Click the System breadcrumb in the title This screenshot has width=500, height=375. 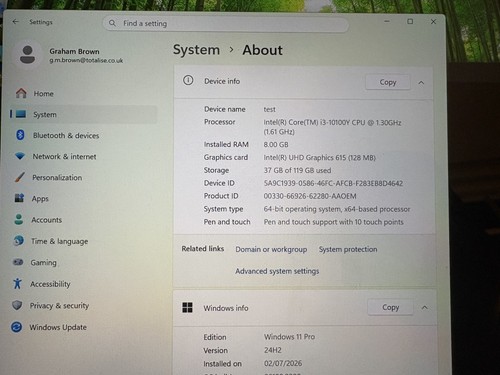[196, 50]
